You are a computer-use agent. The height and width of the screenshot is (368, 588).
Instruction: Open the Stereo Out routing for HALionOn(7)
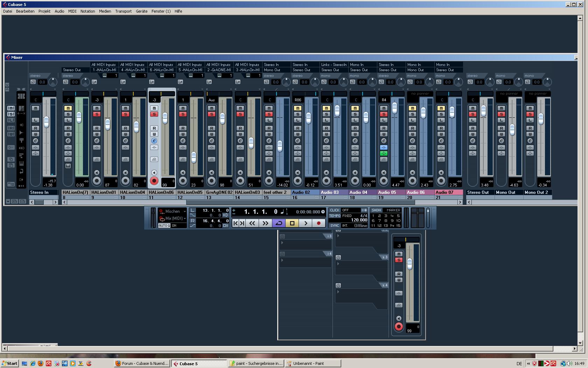(x=76, y=70)
